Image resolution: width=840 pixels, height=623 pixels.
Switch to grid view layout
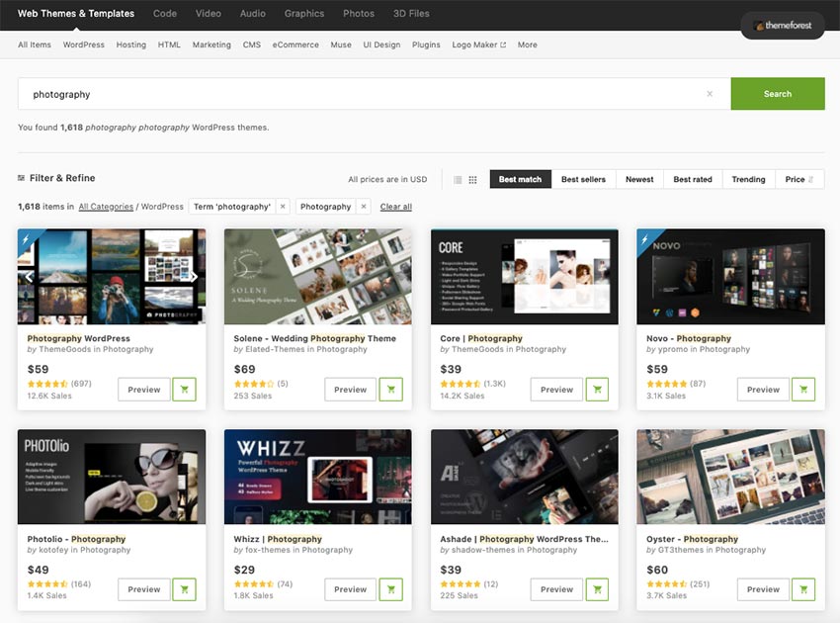pos(472,180)
